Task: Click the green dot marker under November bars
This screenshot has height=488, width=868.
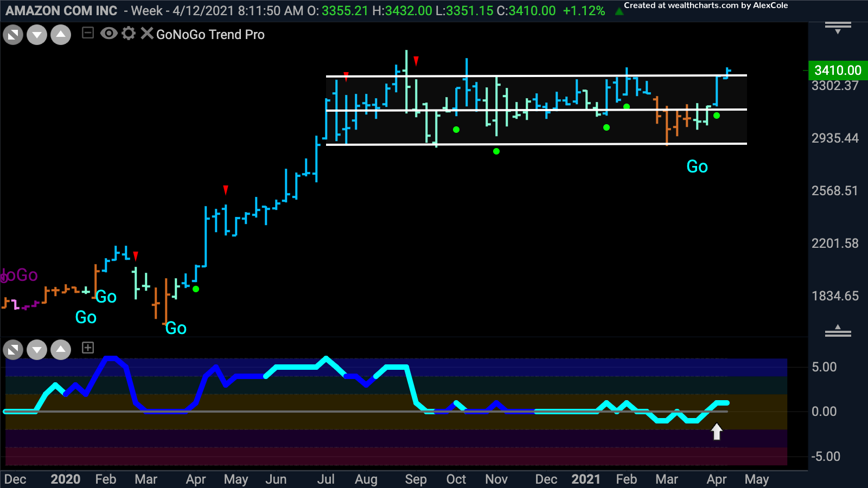Action: [496, 151]
